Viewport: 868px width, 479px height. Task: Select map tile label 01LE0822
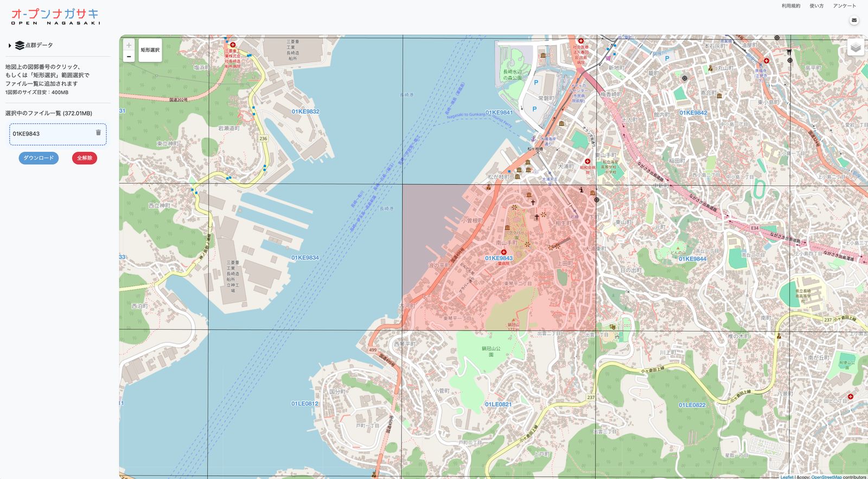point(692,405)
